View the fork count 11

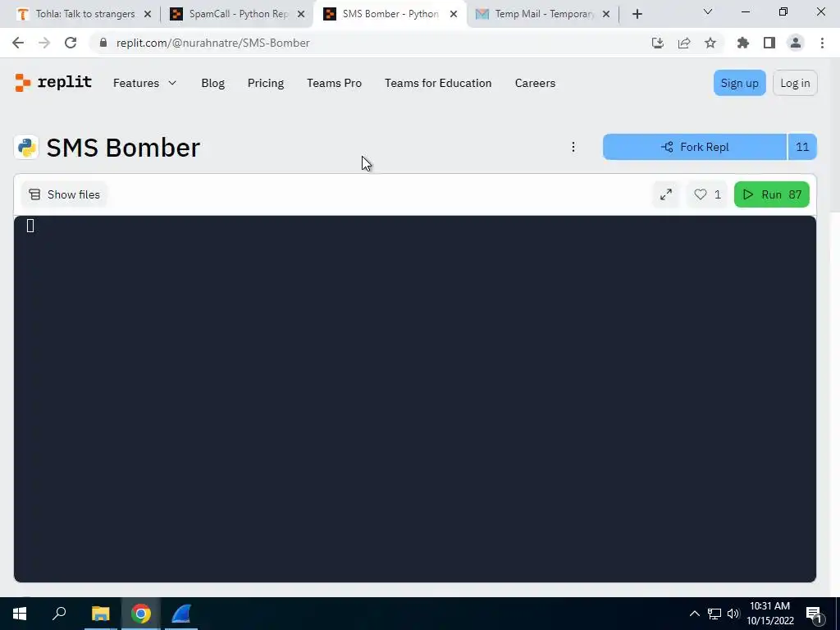click(802, 147)
